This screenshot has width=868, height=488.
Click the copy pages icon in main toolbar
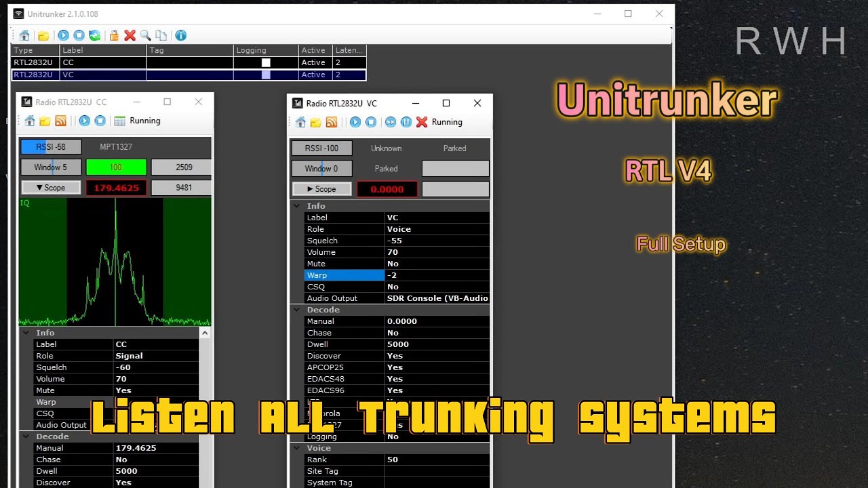[161, 35]
